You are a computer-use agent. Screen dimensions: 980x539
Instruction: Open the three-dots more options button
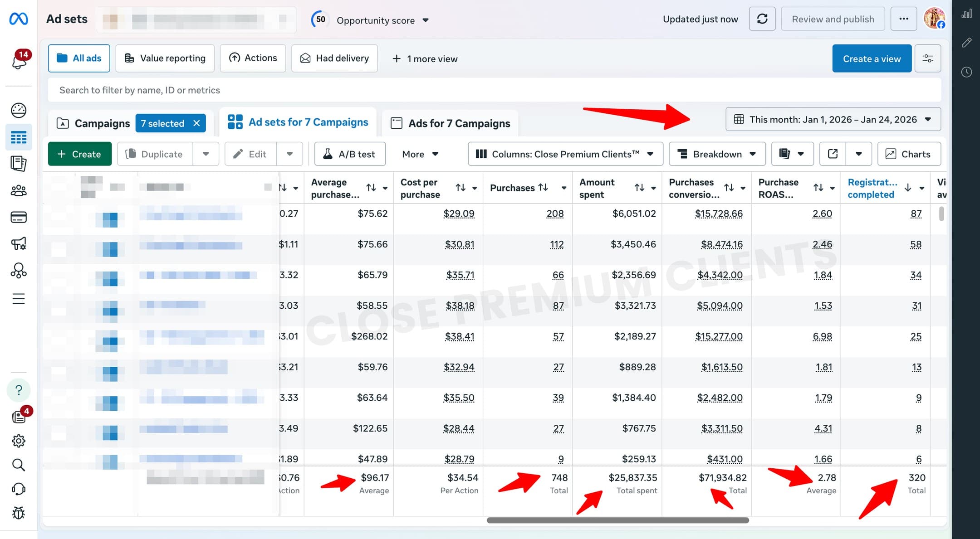(x=904, y=19)
